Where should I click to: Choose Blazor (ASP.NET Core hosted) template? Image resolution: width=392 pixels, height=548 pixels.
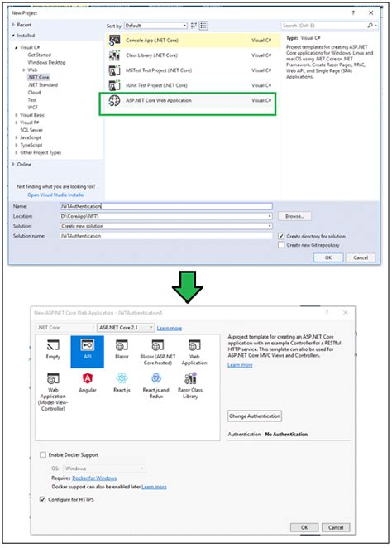coord(157,353)
